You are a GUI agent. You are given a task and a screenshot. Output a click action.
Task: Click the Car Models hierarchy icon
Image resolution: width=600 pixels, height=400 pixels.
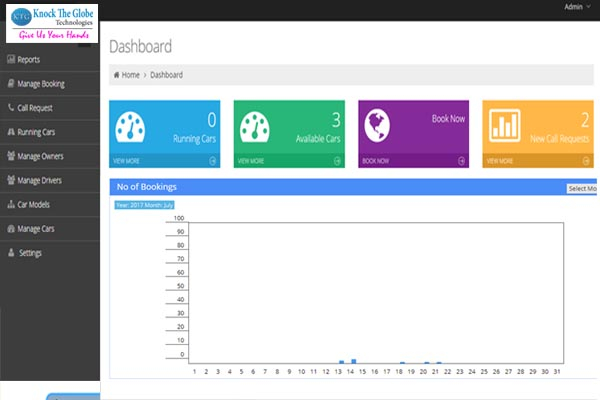[x=11, y=204]
